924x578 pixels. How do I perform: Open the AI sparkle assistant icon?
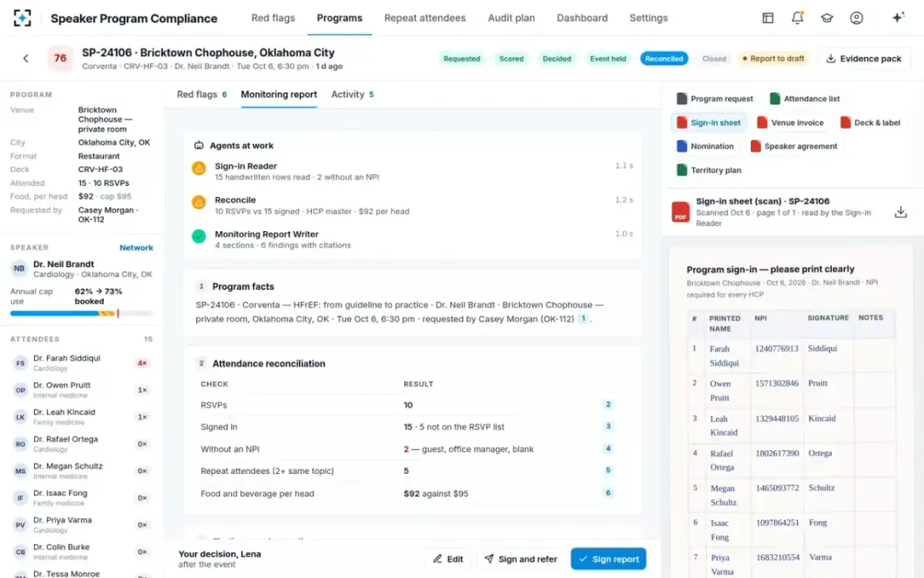point(898,18)
